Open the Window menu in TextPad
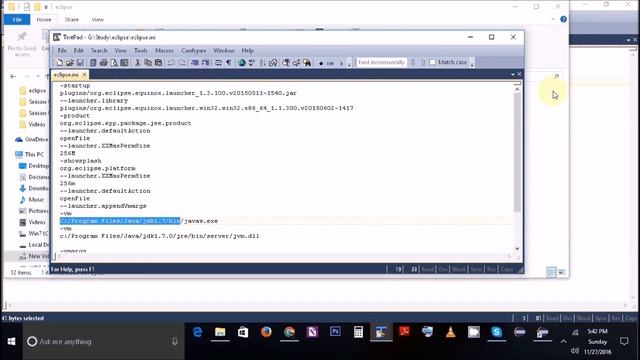Viewport: 640px width, 360px height. click(224, 50)
